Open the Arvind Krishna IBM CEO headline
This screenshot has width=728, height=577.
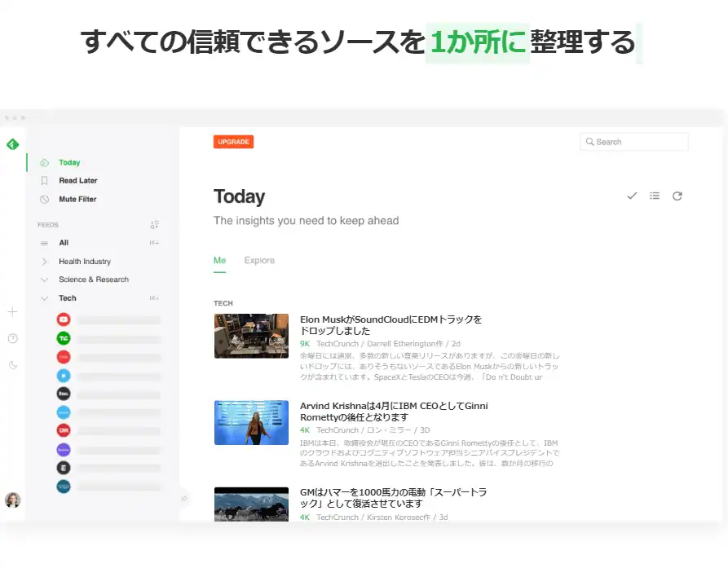pyautogui.click(x=394, y=412)
